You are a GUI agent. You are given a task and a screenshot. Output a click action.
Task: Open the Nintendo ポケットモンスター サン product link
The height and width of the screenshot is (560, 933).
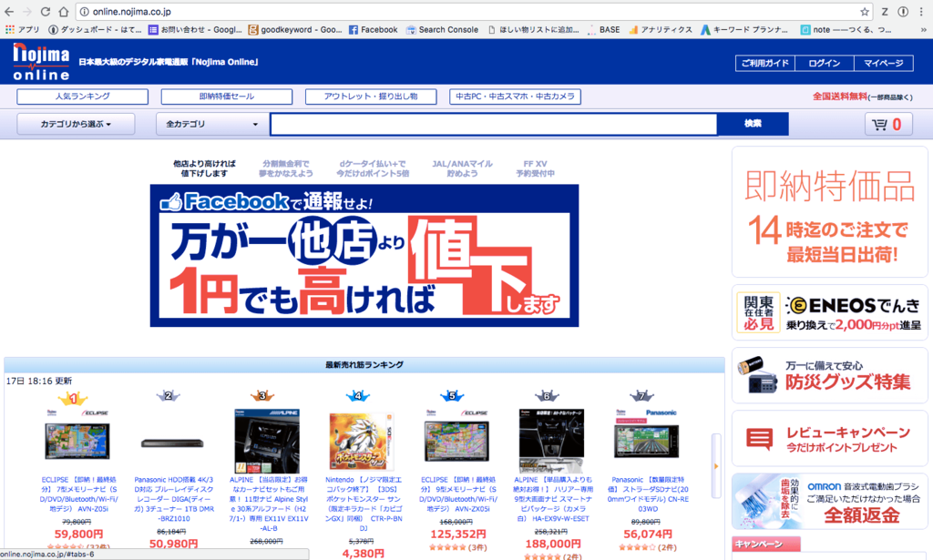tap(363, 504)
